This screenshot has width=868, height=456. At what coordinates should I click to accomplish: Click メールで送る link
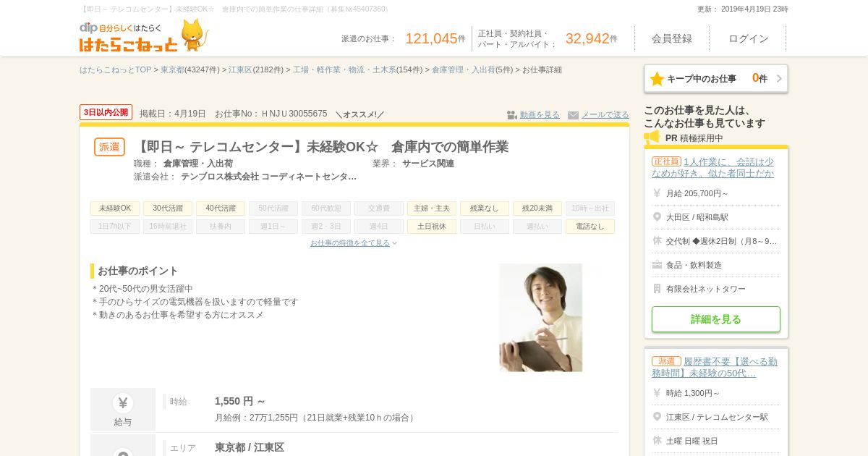point(605,115)
